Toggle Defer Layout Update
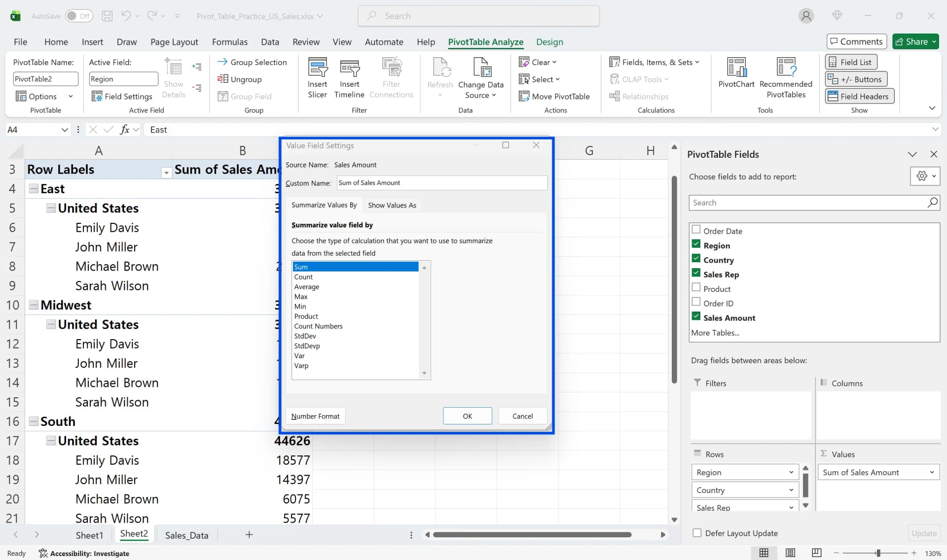Screen dimensions: 947x560 click(x=697, y=533)
